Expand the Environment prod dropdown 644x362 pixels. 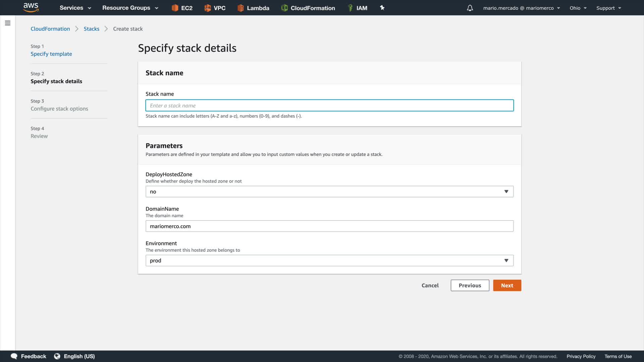(329, 260)
